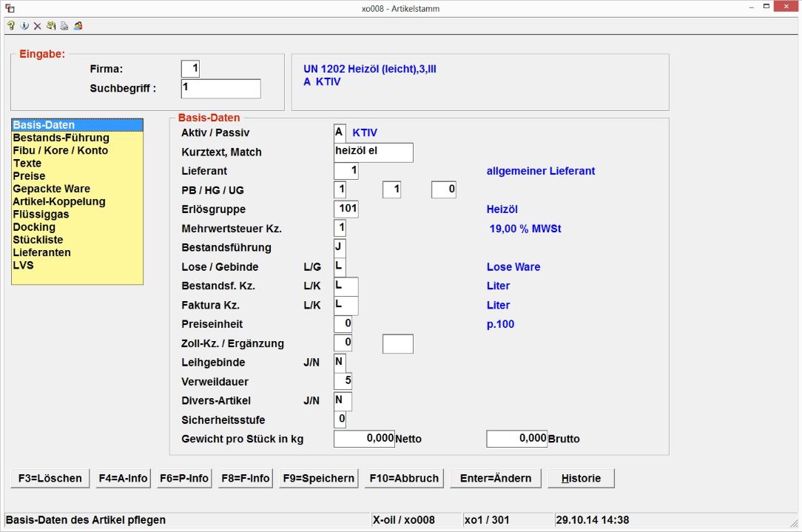The width and height of the screenshot is (802, 532).
Task: Click the PB field showing 1
Action: [340, 189]
